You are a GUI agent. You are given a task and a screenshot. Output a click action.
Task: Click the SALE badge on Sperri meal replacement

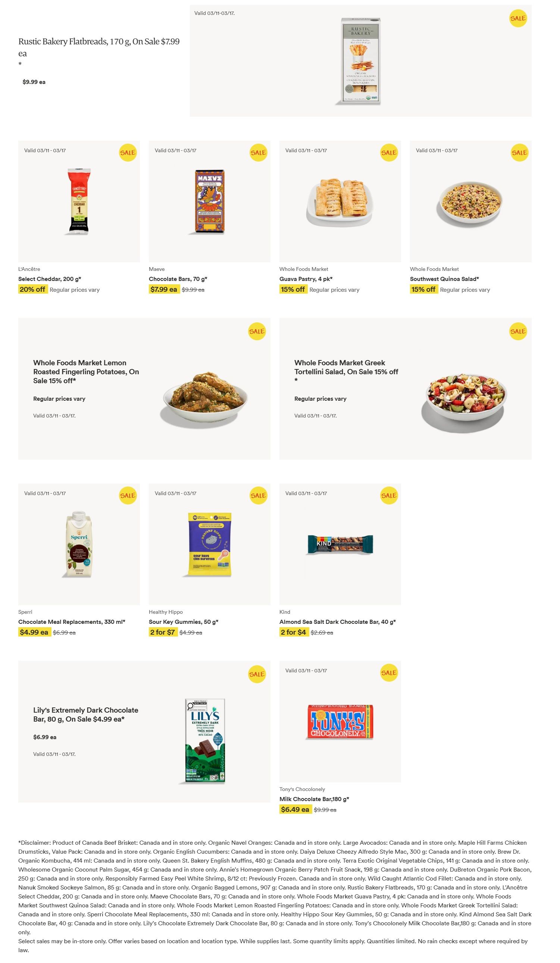point(128,495)
